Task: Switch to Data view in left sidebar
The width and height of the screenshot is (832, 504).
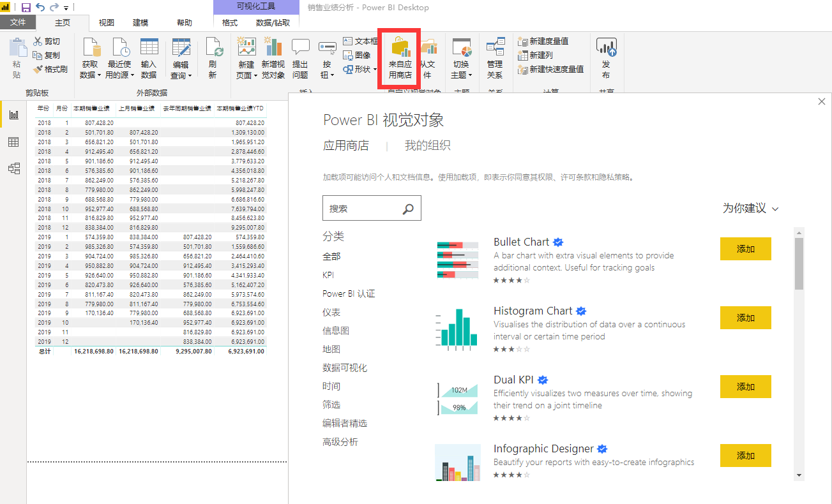Action: point(13,142)
